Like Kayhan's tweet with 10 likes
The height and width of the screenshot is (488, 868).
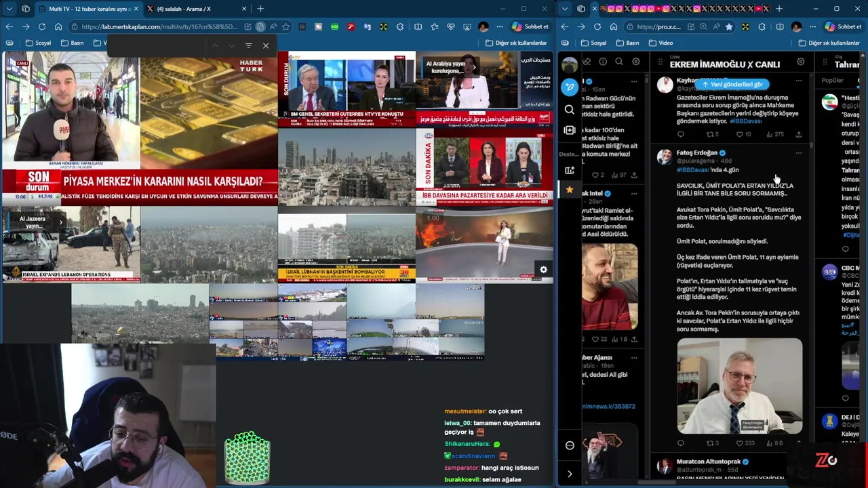point(744,134)
